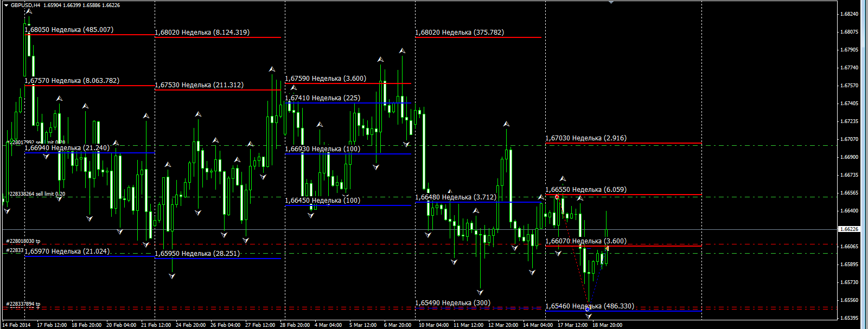Click time axis label '17 Feb 12:00'
This screenshot has width=868, height=329.
pos(52,325)
